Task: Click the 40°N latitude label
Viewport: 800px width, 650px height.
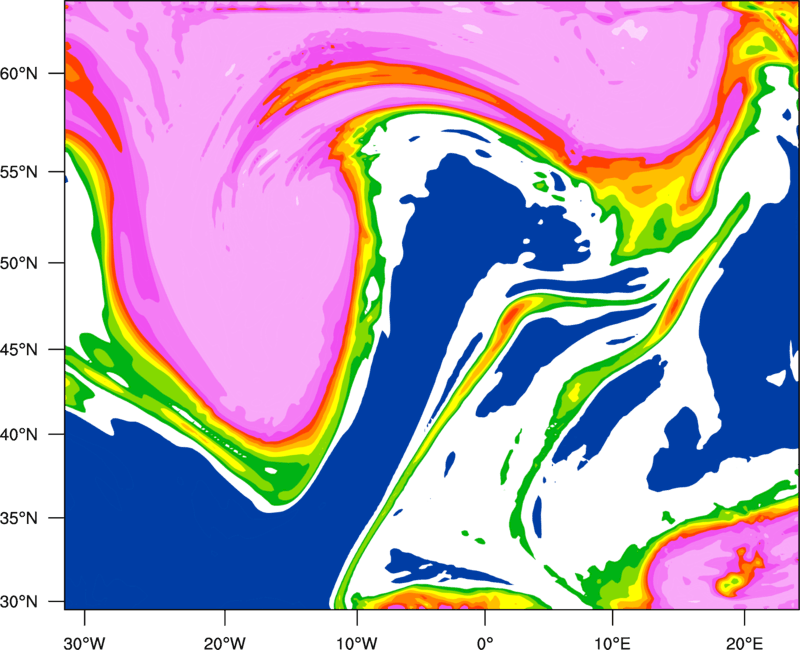Action: [19, 435]
